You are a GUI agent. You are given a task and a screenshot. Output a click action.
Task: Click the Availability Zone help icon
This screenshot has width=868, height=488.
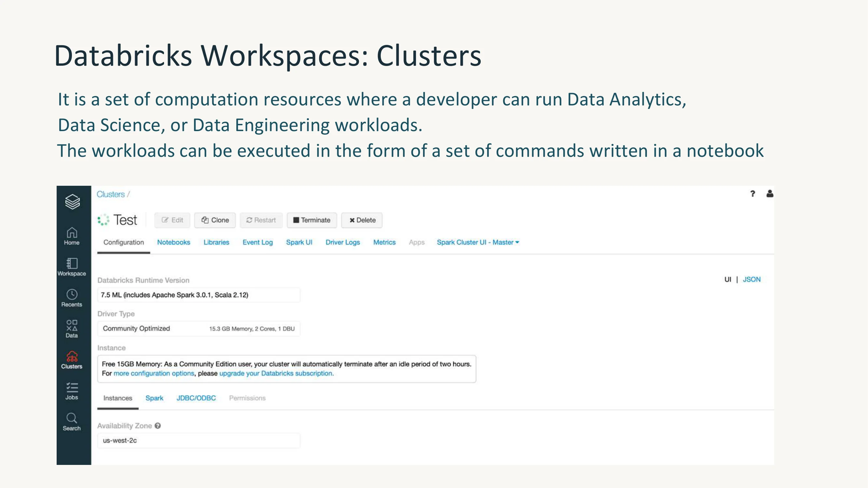tap(158, 426)
